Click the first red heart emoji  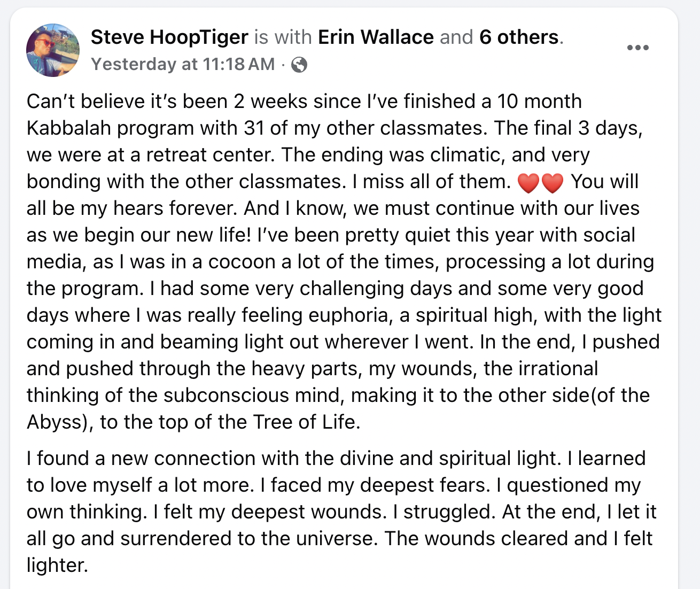point(528,183)
